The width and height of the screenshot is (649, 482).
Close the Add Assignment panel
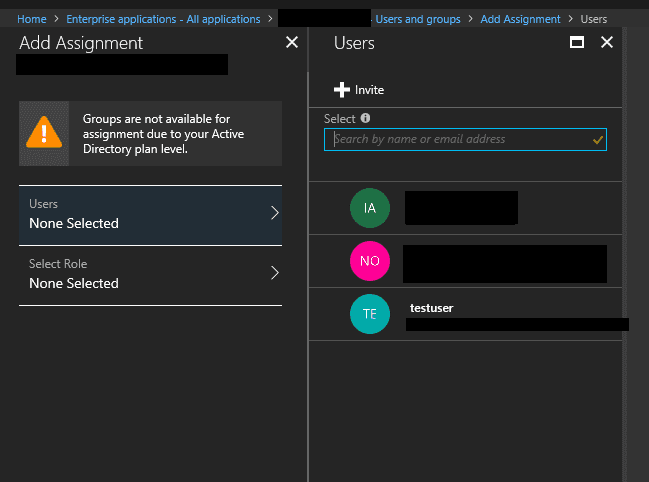coord(292,43)
